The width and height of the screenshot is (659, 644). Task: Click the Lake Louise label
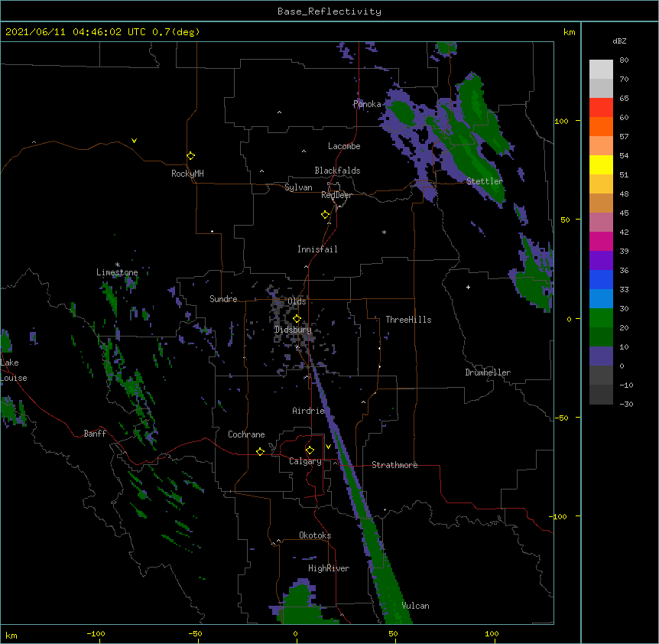pyautogui.click(x=14, y=370)
